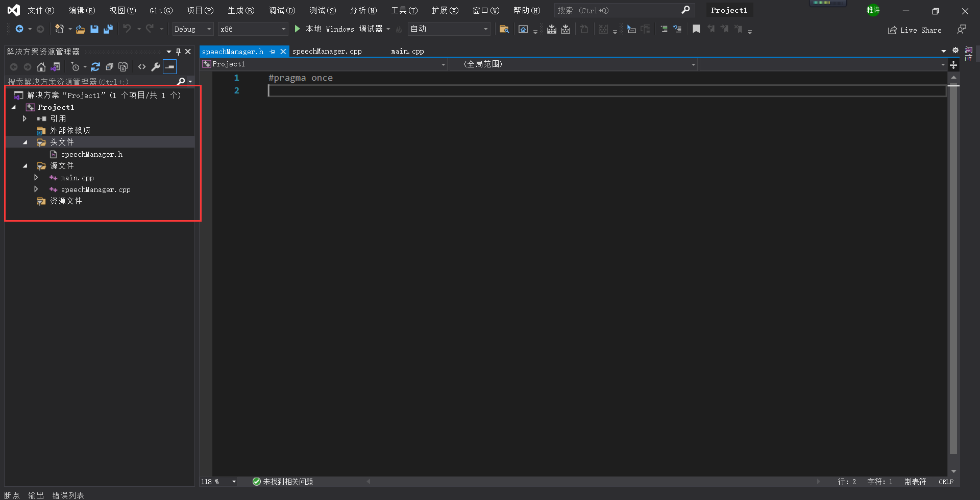
Task: Click 未找到相关问题 status indicator
Action: pos(283,482)
